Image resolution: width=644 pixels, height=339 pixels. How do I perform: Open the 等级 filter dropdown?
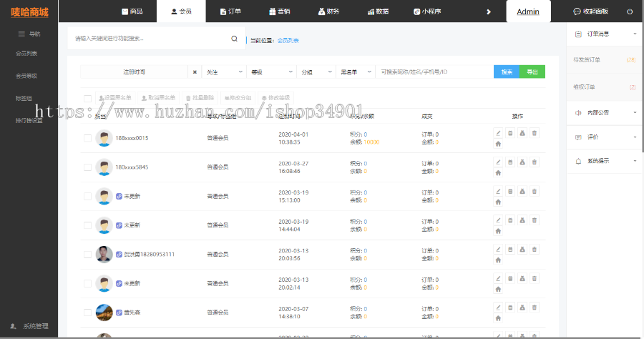point(271,72)
